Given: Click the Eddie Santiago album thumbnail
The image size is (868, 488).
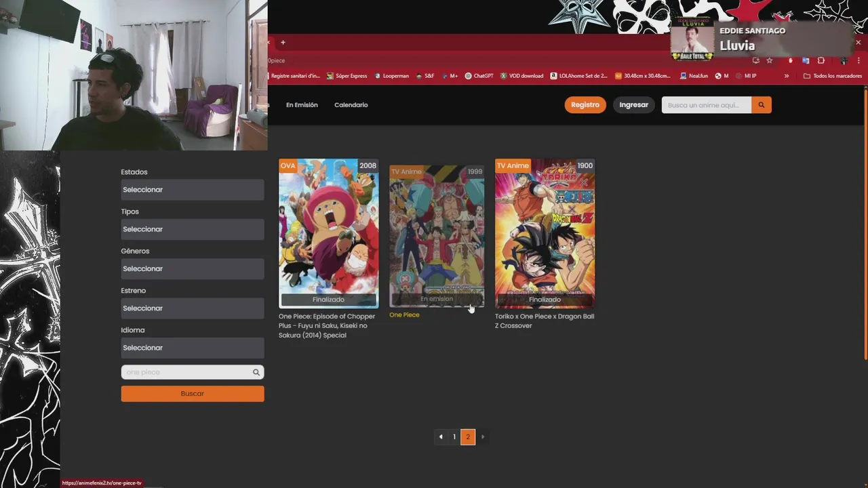Looking at the screenshot, I should pyautogui.click(x=692, y=39).
